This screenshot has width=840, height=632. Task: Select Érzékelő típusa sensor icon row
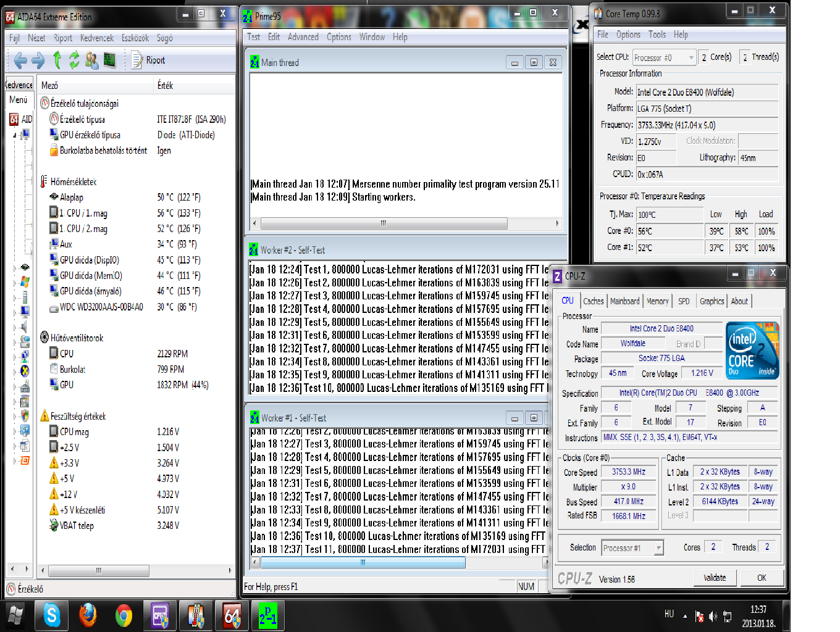[54, 119]
